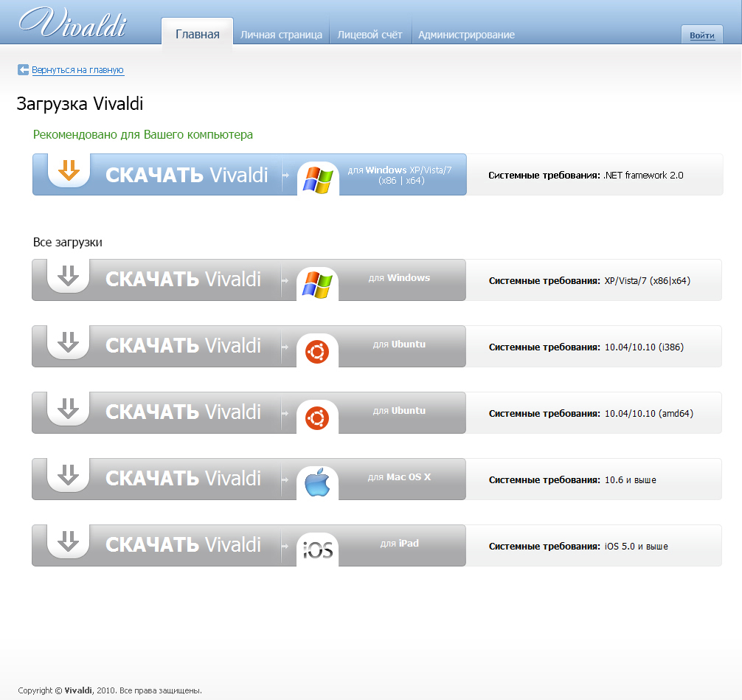Viewport: 742px width, 700px height.
Task: Go to the 'Администрирование' tab
Action: click(466, 35)
